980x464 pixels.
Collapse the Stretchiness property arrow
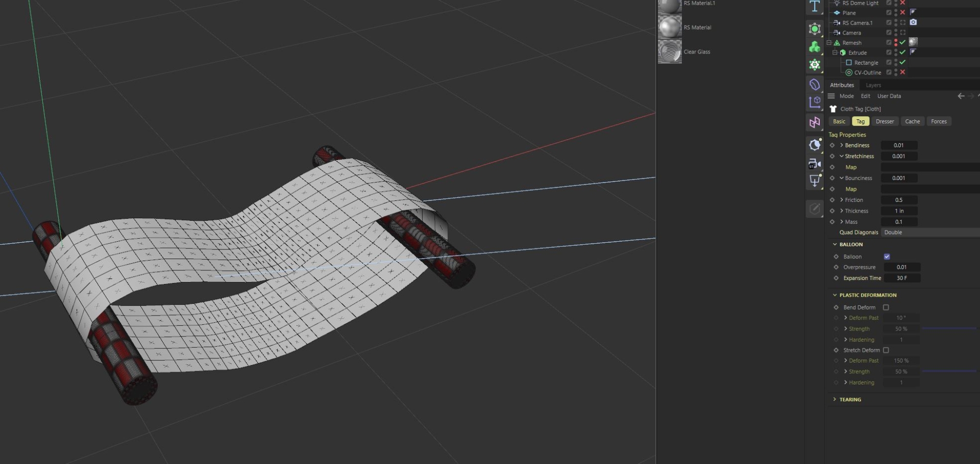point(841,156)
